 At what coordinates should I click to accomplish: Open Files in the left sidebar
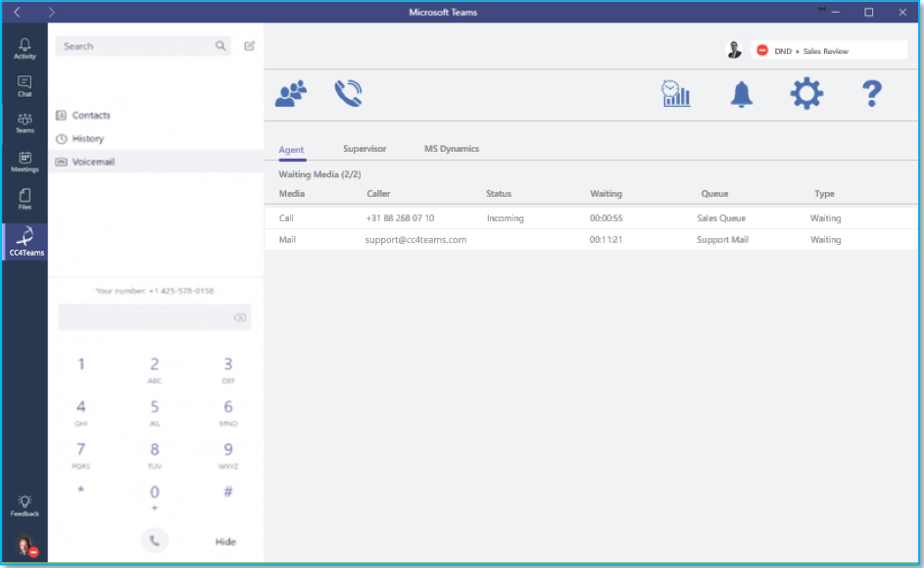pos(24,199)
